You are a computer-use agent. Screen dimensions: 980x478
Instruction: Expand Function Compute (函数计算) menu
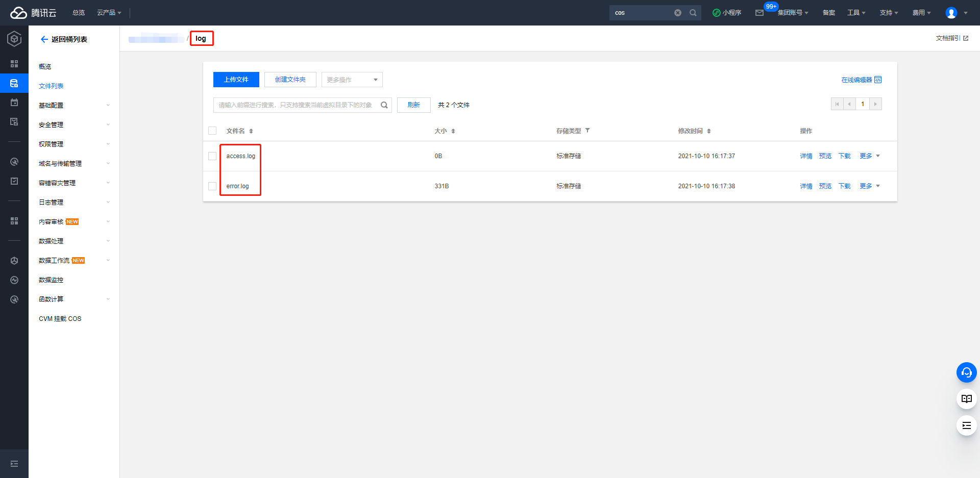74,299
